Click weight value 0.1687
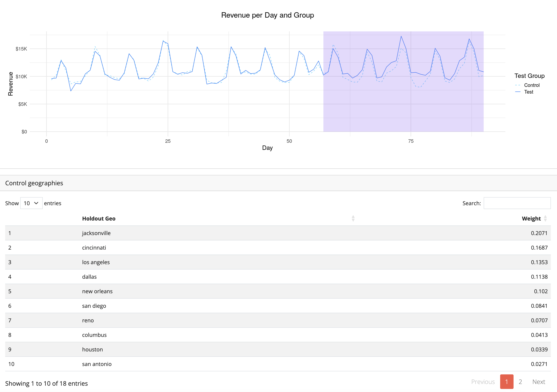 pos(539,248)
